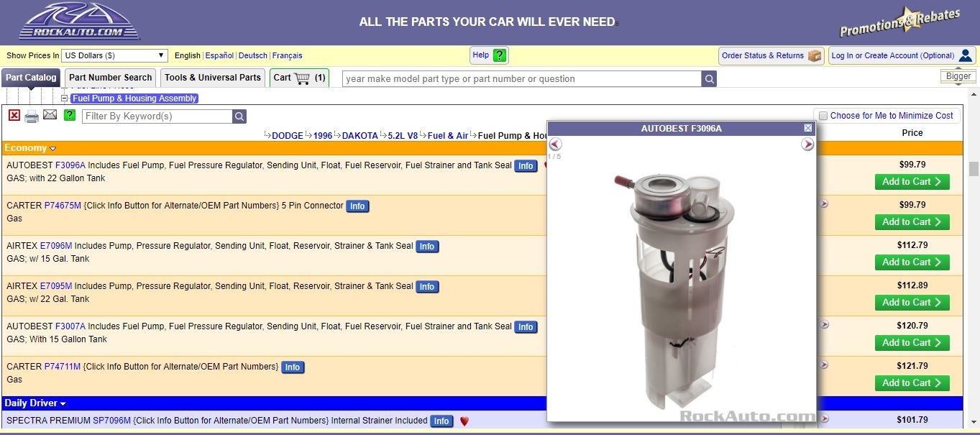Close the AUTOBEST F3096A image popup
Screen dimensions: 980x435
[x=808, y=128]
